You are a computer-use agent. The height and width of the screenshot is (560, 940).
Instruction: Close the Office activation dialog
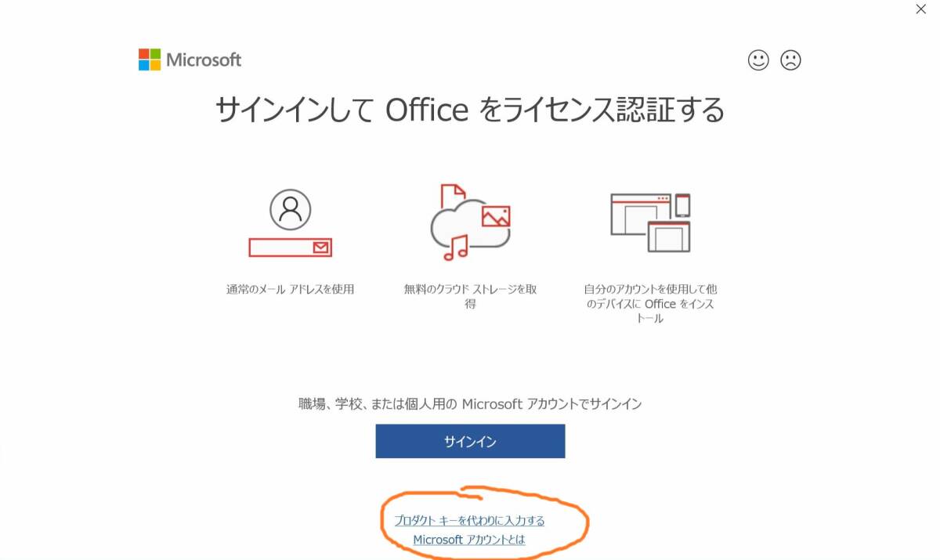(921, 9)
